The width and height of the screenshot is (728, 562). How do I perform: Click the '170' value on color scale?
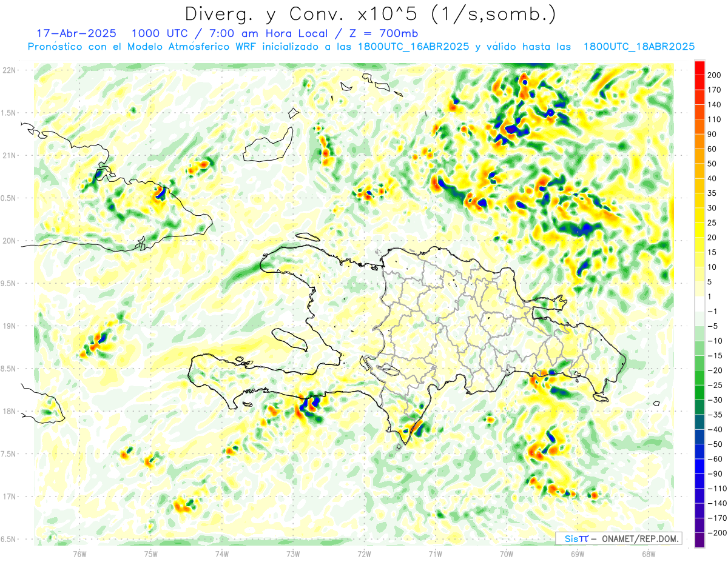tap(715, 90)
